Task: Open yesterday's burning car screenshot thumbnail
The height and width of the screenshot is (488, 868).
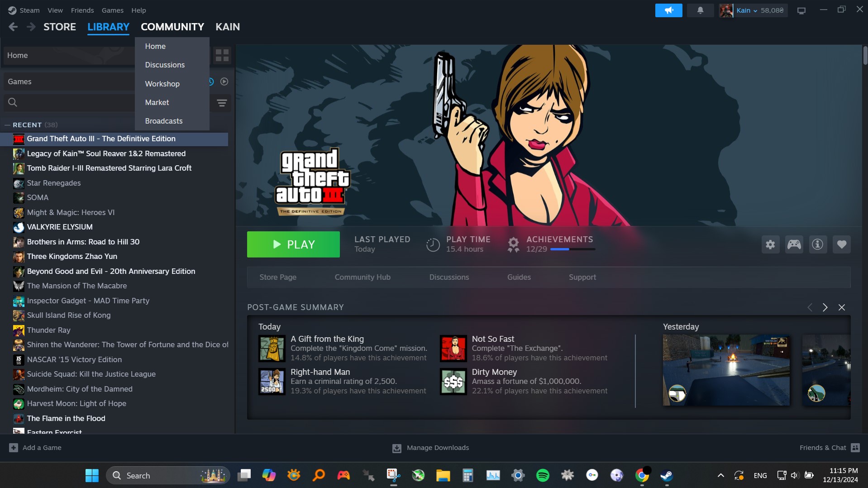Action: click(x=726, y=370)
